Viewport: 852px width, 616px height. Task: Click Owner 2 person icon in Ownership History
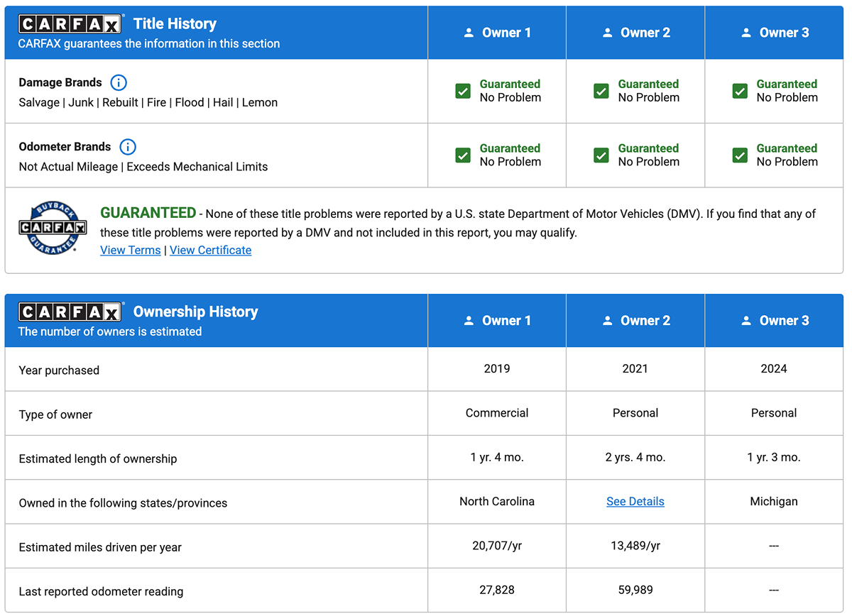(x=607, y=321)
